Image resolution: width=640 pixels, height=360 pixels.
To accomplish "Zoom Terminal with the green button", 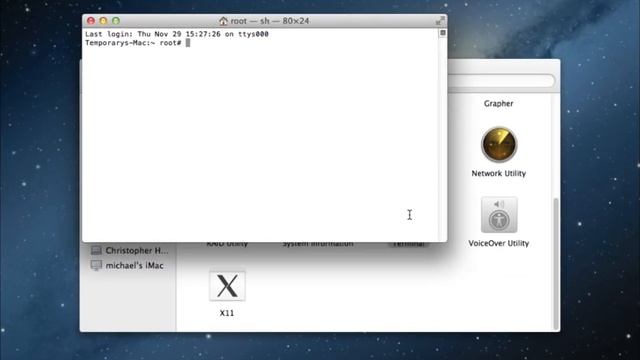I will click(x=116, y=21).
